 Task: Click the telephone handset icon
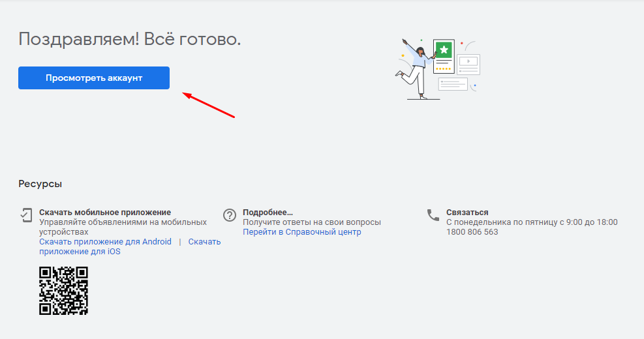433,214
